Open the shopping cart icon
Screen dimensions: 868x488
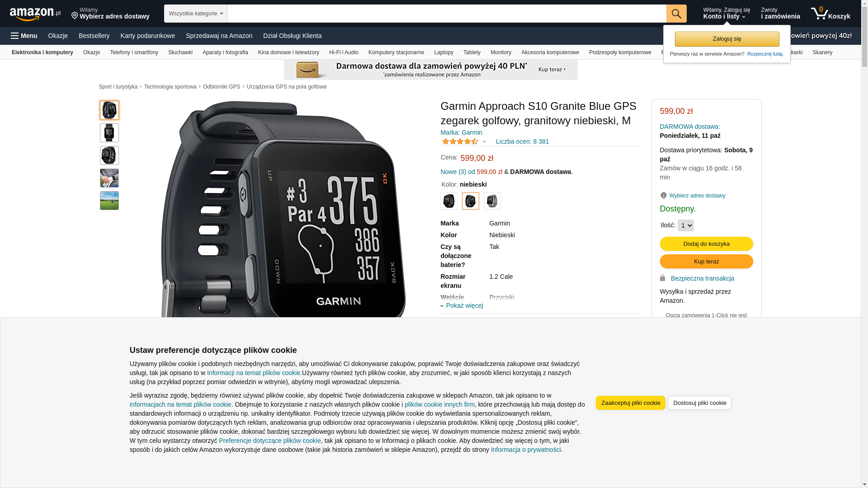(x=830, y=14)
